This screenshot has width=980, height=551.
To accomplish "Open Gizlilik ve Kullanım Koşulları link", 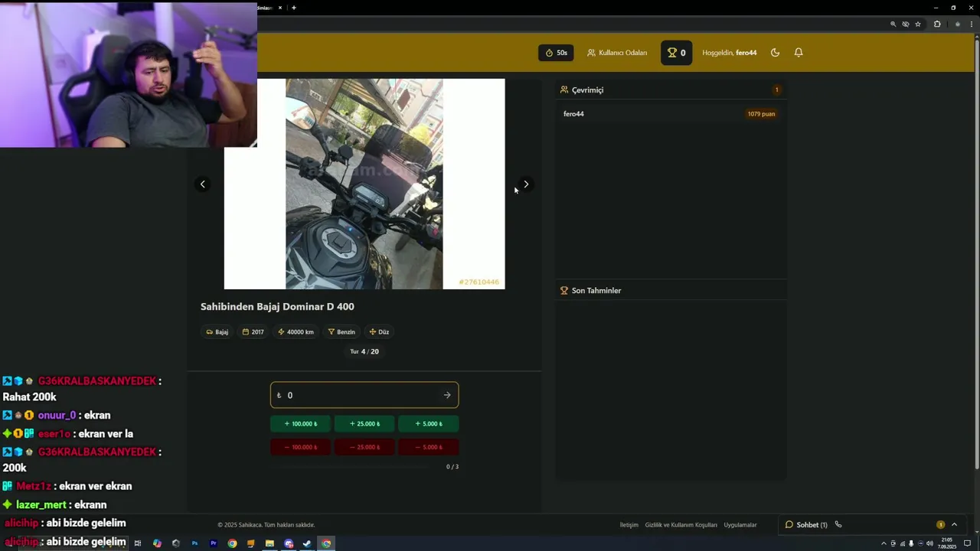I will (x=681, y=525).
